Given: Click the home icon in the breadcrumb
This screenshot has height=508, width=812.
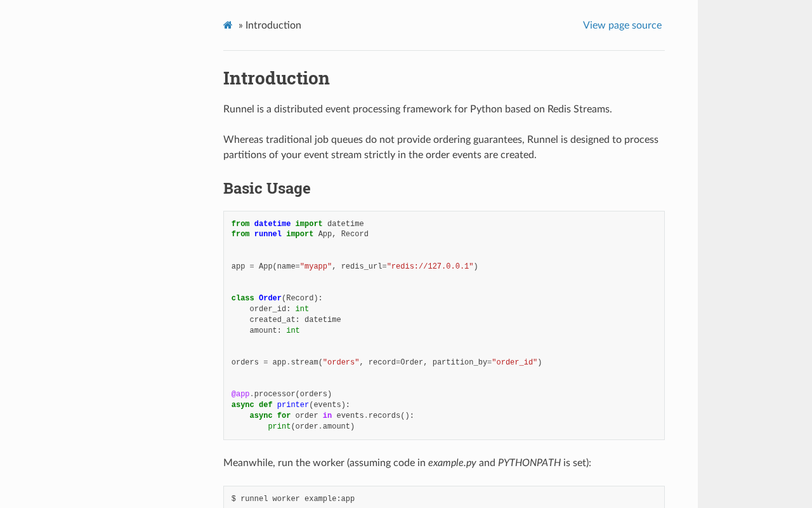Looking at the screenshot, I should point(228,25).
